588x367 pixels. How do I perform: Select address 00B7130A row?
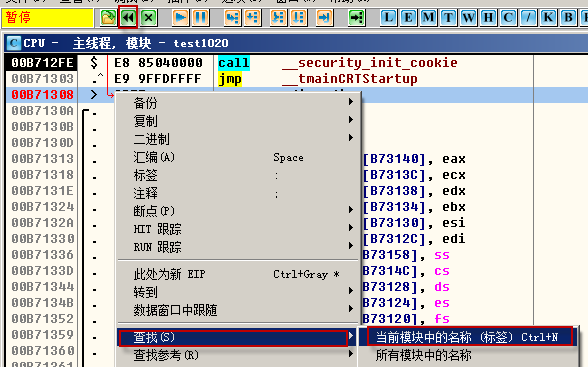tap(42, 111)
